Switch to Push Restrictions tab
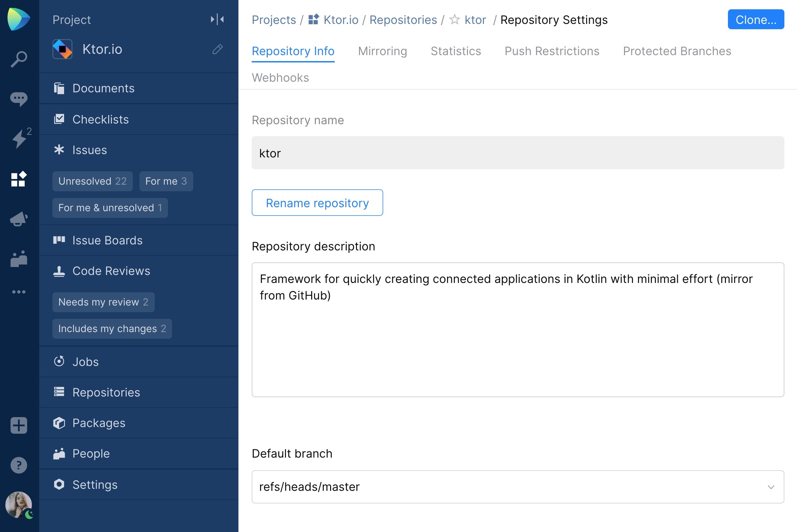The width and height of the screenshot is (797, 532). coord(552,51)
